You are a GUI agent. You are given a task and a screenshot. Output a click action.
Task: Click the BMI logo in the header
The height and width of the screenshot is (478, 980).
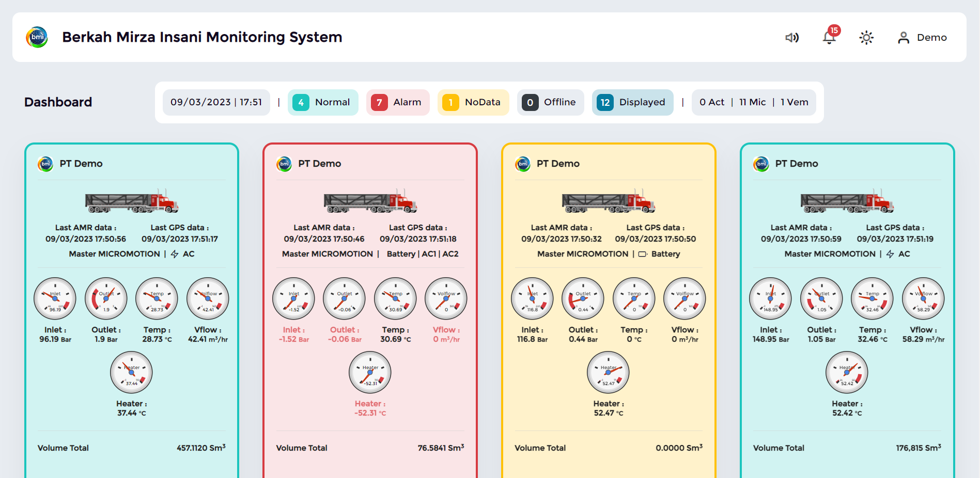tap(37, 37)
